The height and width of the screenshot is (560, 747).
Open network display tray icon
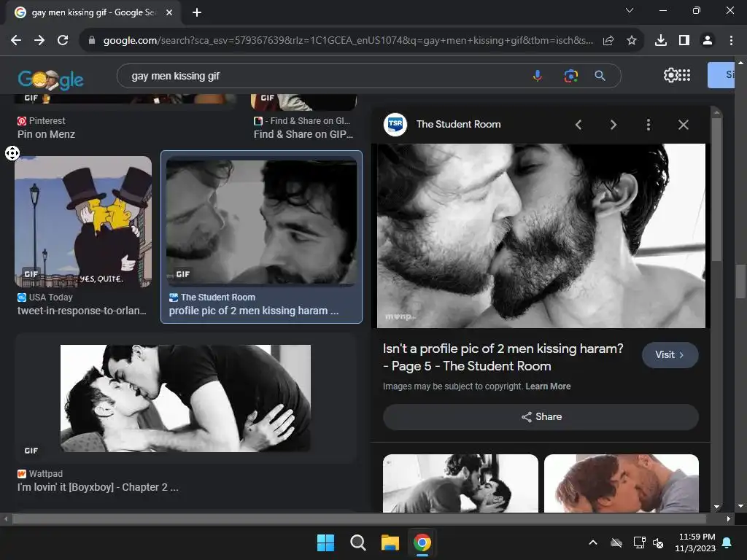pos(639,542)
